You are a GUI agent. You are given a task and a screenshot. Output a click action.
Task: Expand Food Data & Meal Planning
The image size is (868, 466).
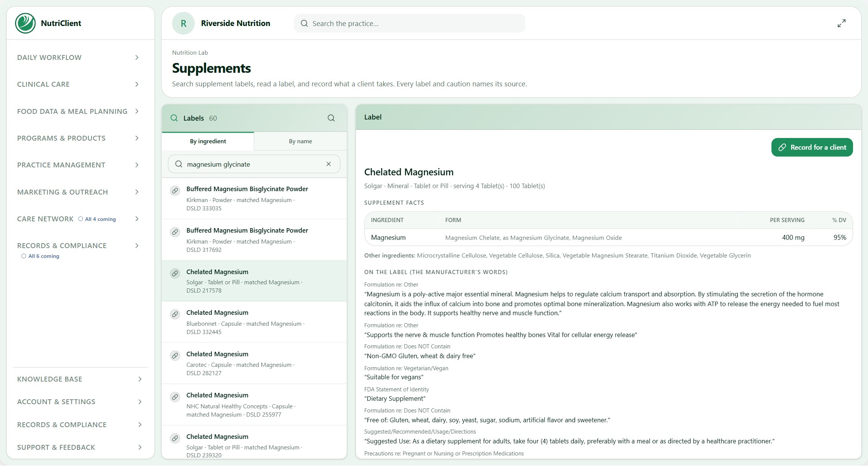tap(78, 111)
